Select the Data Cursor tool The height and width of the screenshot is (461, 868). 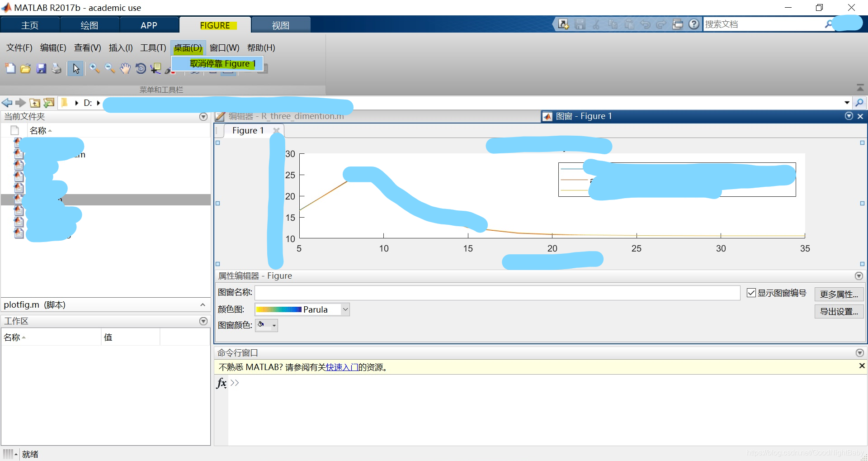156,68
